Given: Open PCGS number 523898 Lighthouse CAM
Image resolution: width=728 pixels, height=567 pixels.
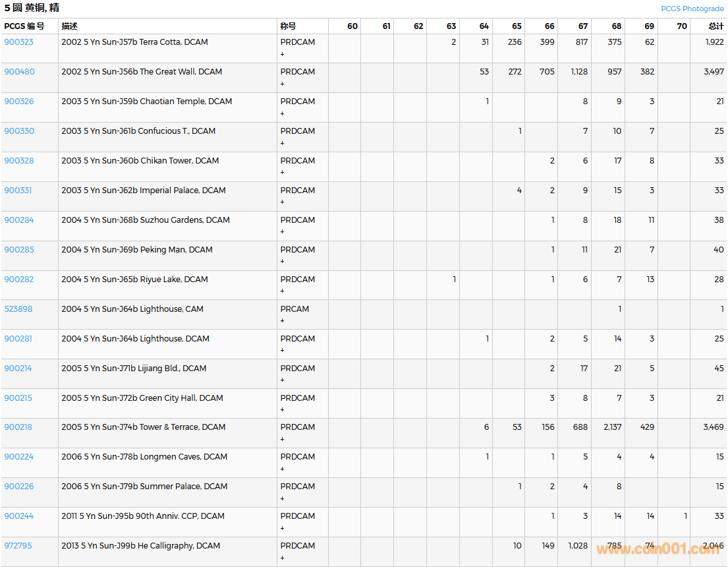Looking at the screenshot, I should point(18,309).
